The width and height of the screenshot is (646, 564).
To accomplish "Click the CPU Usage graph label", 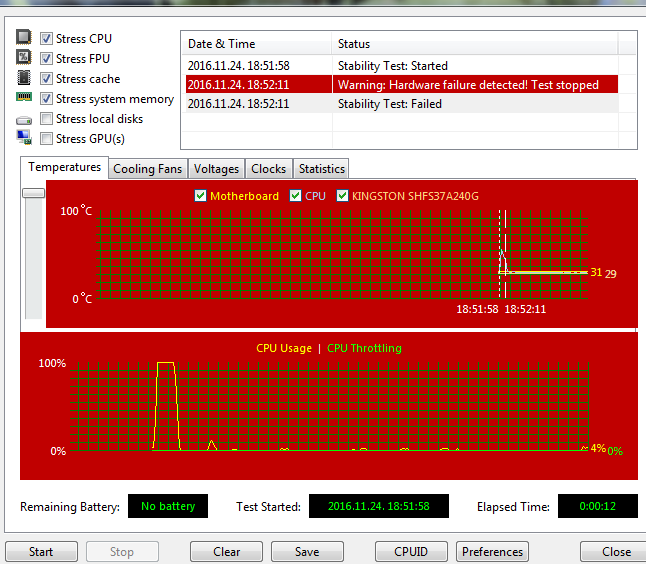I will [284, 348].
